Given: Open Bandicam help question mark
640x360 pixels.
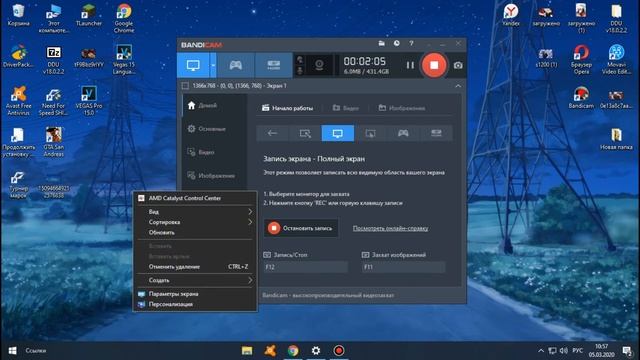Looking at the screenshot, I should 411,43.
